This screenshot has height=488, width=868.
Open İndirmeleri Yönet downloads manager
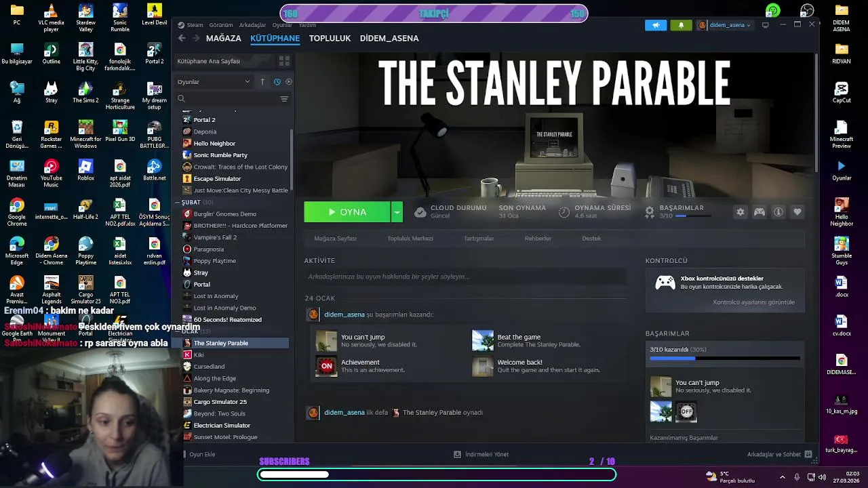pos(481,454)
